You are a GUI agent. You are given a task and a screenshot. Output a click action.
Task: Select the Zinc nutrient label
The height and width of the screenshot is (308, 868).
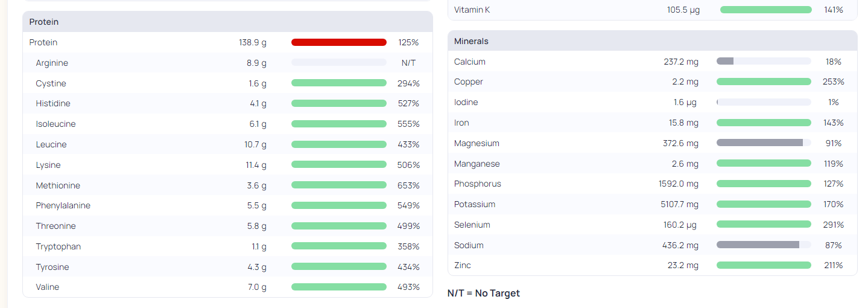click(463, 265)
